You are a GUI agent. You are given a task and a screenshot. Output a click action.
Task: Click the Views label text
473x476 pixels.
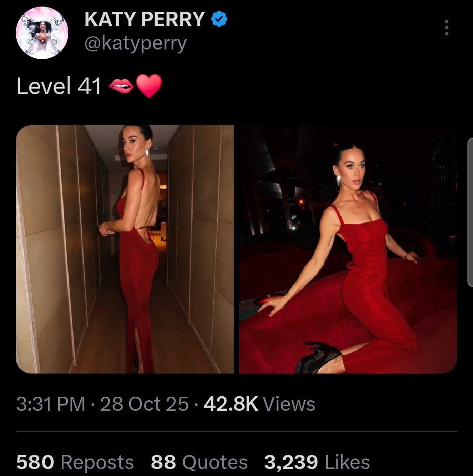pyautogui.click(x=289, y=404)
